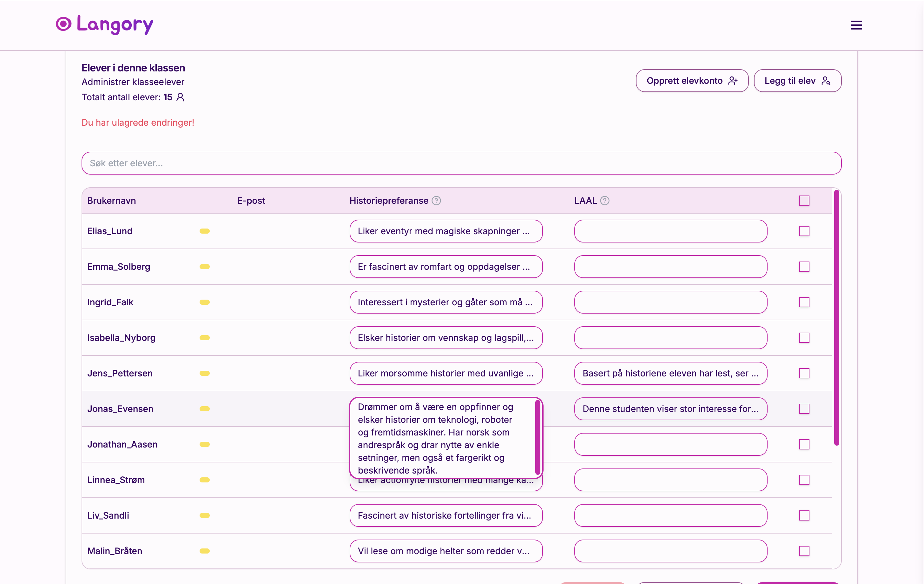This screenshot has width=924, height=584.
Task: Expand Jonas_Evensen's LAAL description field
Action: pyautogui.click(x=670, y=409)
